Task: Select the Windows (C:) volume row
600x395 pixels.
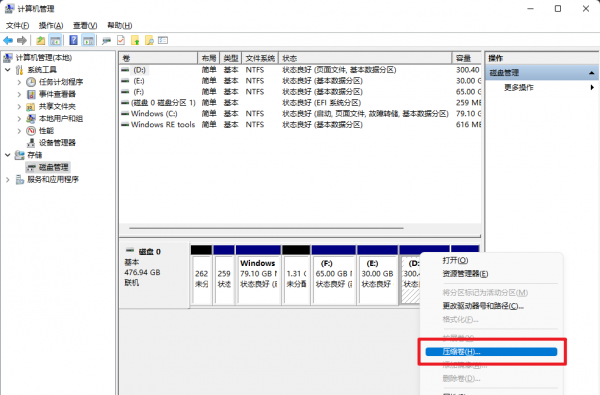Action: [x=300, y=114]
